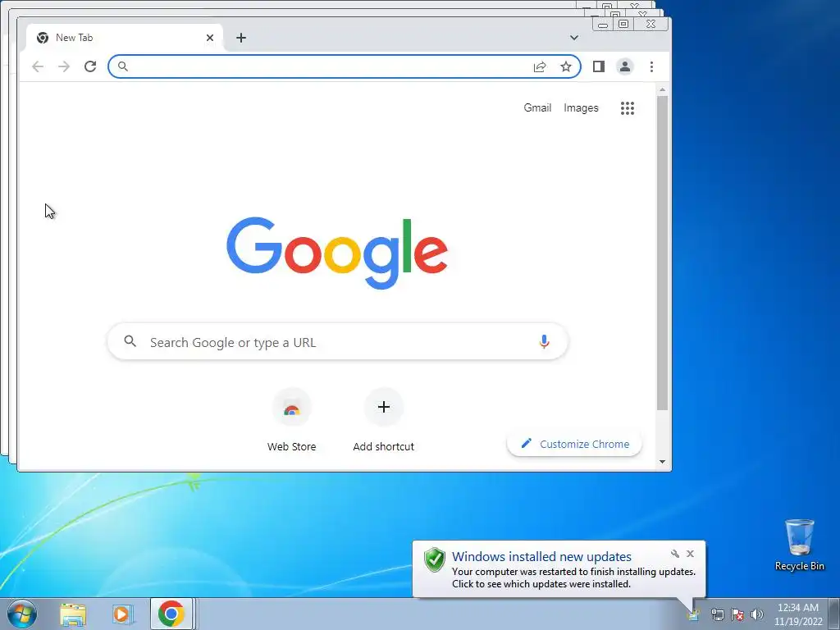This screenshot has width=840, height=630.
Task: Click the forward navigation arrow
Action: click(64, 66)
